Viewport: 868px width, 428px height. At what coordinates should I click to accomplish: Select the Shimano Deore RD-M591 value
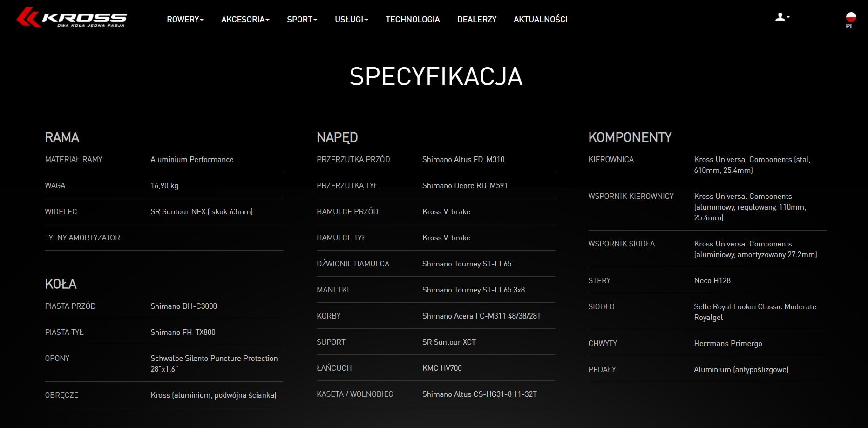coord(465,185)
